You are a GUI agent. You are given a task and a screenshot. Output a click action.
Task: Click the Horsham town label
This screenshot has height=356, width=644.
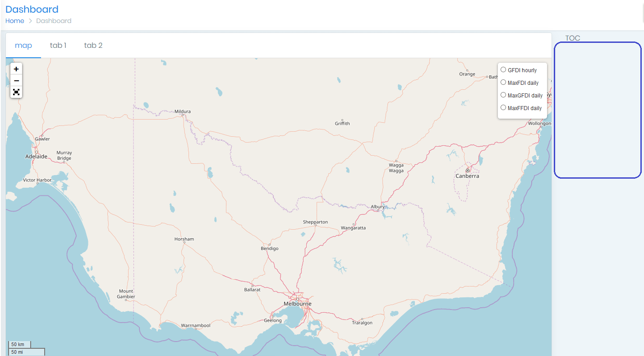click(x=184, y=239)
